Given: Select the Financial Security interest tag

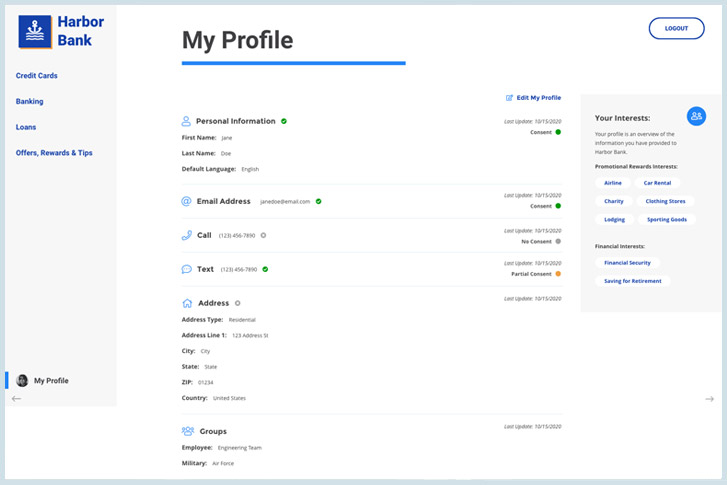Looking at the screenshot, I should click(x=627, y=263).
